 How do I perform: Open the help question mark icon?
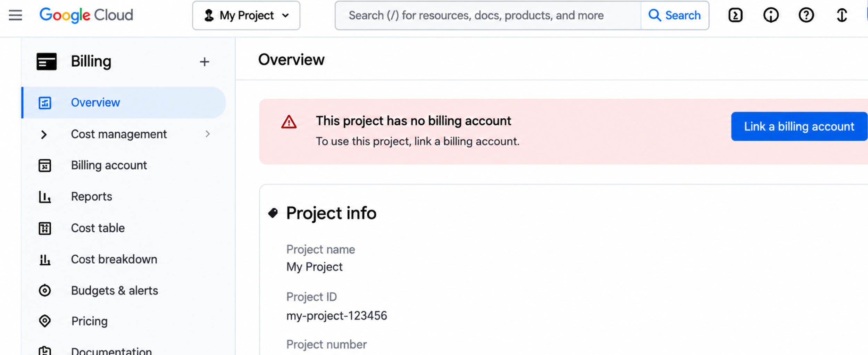tap(806, 15)
